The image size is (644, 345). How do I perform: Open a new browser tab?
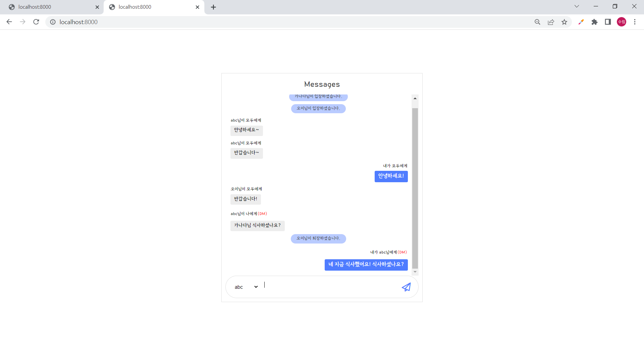coord(213,7)
